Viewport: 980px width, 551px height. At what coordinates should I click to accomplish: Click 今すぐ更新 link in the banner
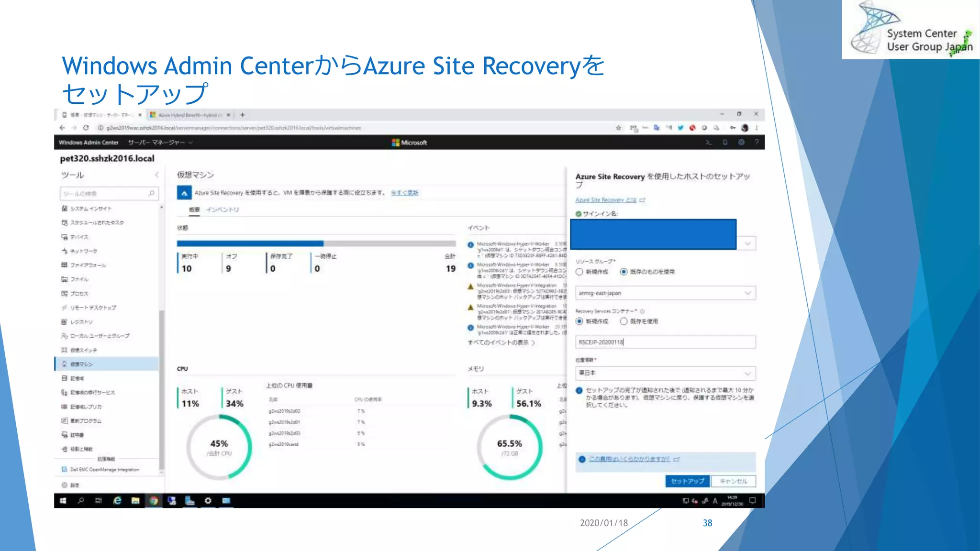pyautogui.click(x=404, y=193)
